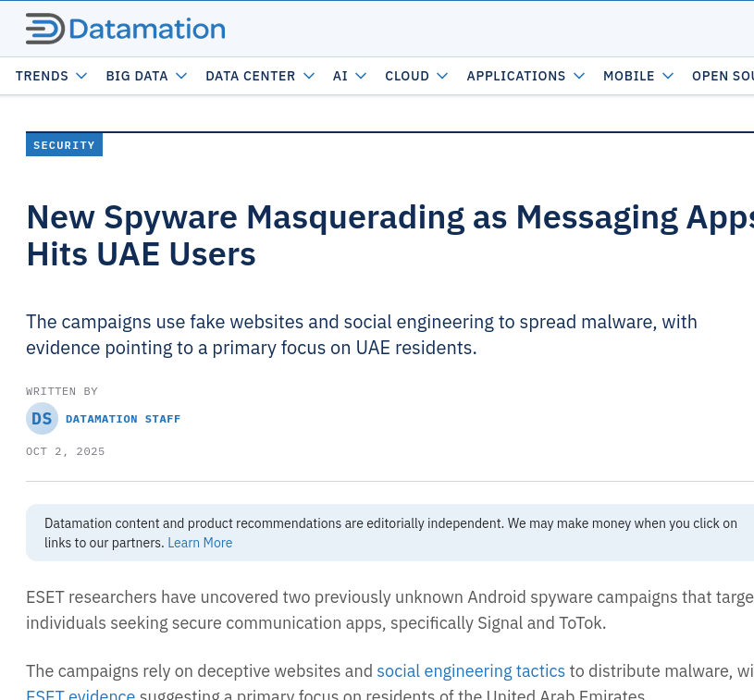Expand the Applications chevron arrow
Viewport: 754px width, 700px height.
(579, 76)
